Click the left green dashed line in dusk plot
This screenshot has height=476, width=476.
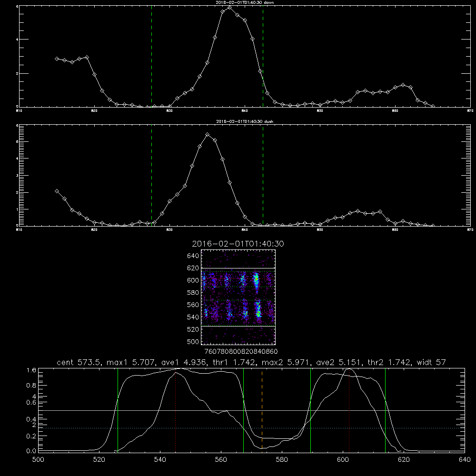pyautogui.click(x=151, y=175)
